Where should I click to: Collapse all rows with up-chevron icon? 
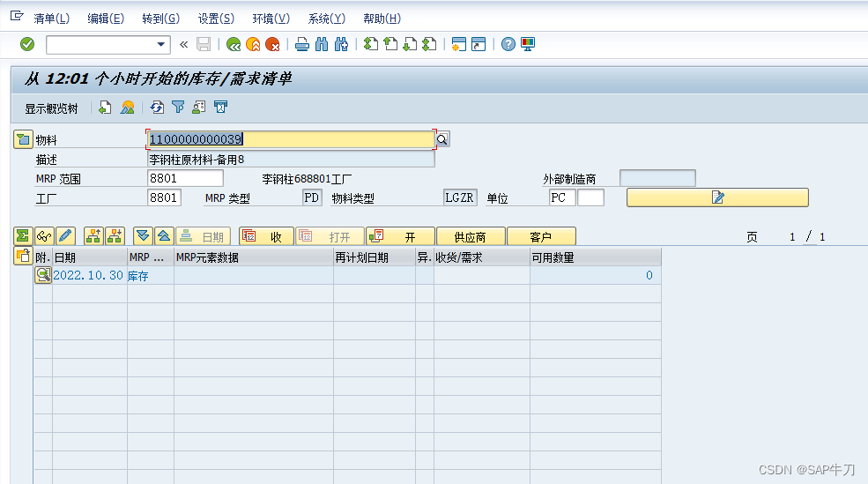[164, 236]
